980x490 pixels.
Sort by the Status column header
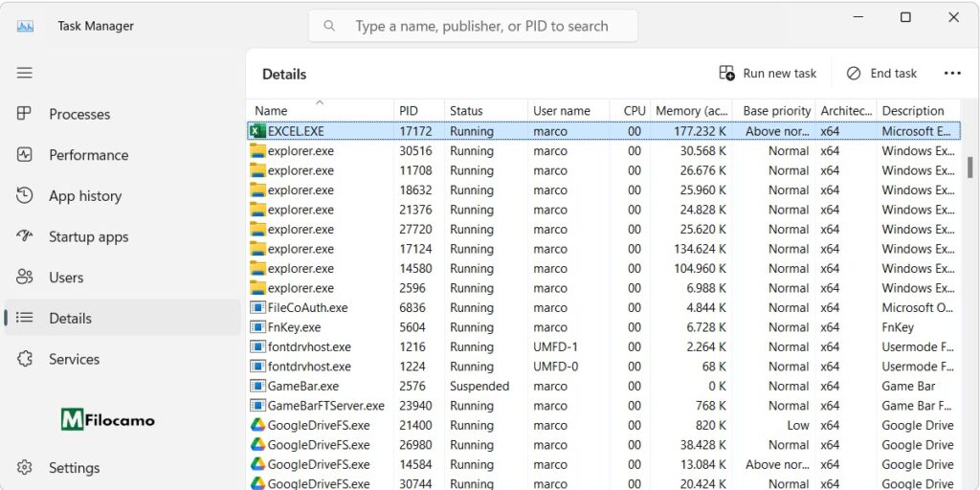(486, 111)
